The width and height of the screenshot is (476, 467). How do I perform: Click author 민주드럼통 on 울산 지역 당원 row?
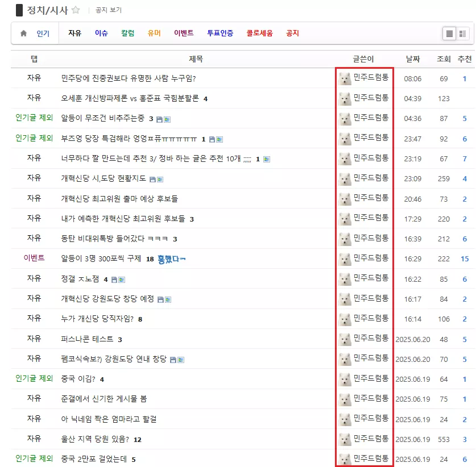pyautogui.click(x=371, y=439)
